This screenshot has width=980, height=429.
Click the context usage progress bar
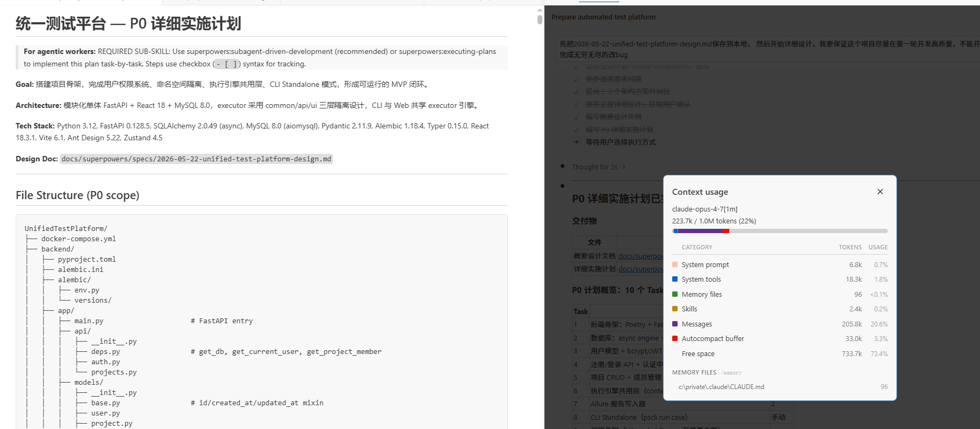tap(779, 231)
